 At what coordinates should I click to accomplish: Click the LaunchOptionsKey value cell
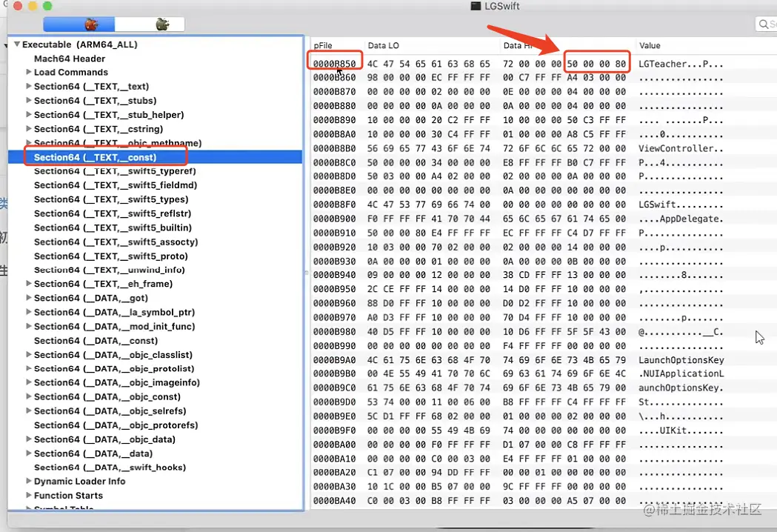[x=681, y=360]
